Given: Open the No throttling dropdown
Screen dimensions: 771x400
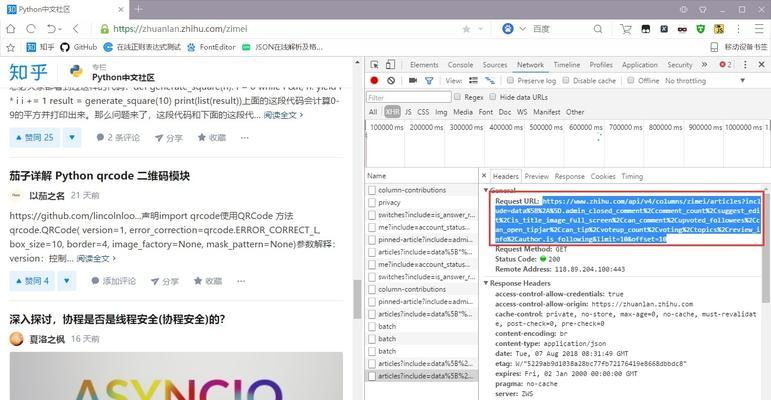Looking at the screenshot, I should [x=705, y=80].
